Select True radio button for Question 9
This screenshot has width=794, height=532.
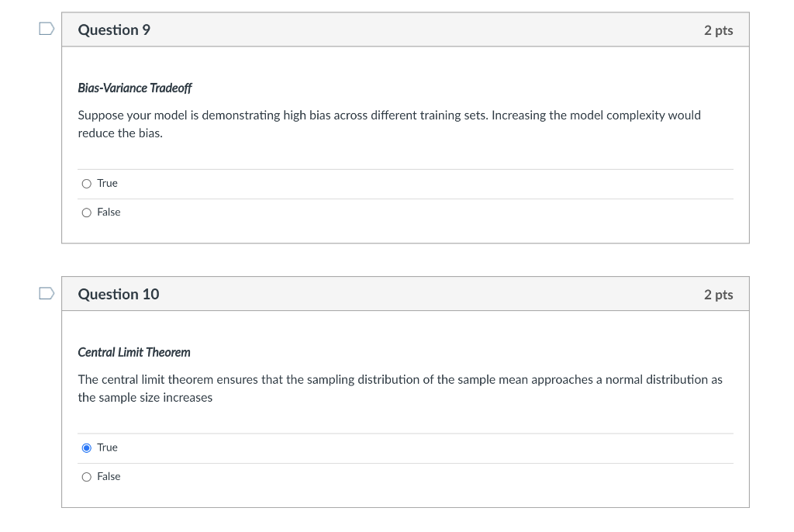87,184
